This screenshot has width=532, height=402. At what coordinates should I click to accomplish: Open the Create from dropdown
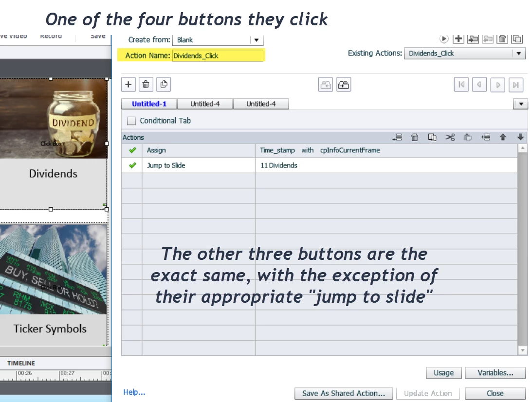coord(257,40)
